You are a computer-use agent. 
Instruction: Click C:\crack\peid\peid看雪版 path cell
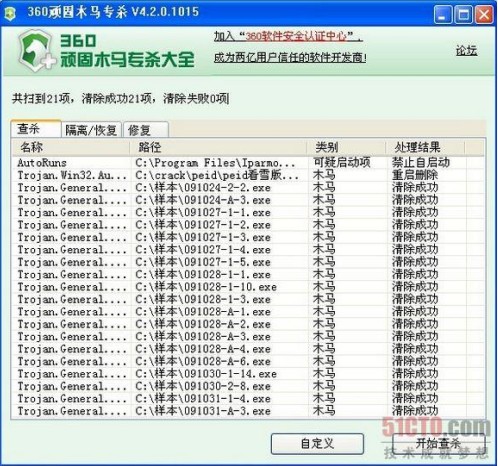(x=217, y=175)
